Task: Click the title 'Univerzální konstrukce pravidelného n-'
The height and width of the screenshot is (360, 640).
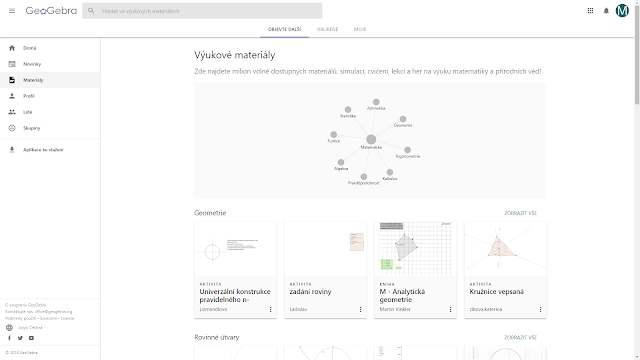Action: coord(235,296)
